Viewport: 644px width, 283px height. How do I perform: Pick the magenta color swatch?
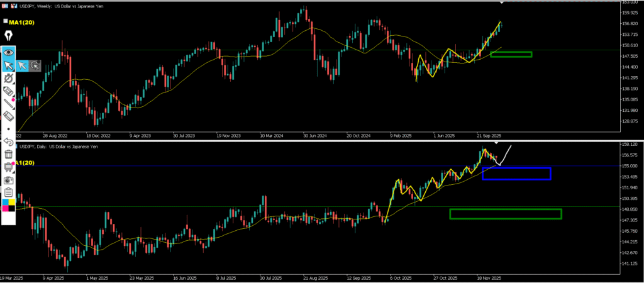coord(5,209)
